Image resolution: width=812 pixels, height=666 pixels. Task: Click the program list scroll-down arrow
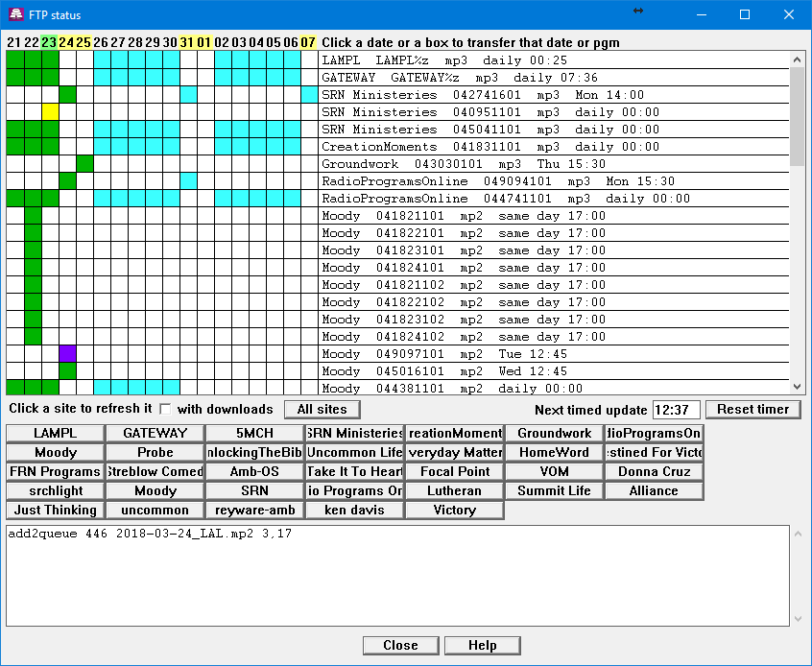coord(797,387)
